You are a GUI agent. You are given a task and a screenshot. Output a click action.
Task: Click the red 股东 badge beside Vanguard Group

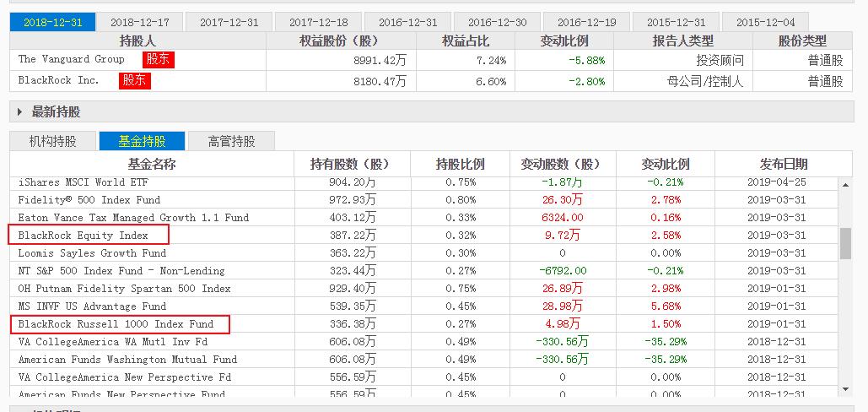(x=158, y=59)
